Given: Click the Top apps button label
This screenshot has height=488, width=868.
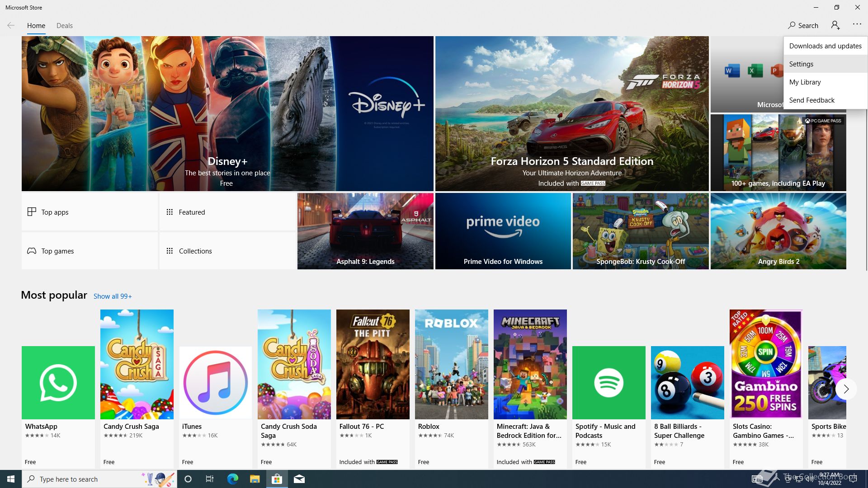Looking at the screenshot, I should pos(55,212).
